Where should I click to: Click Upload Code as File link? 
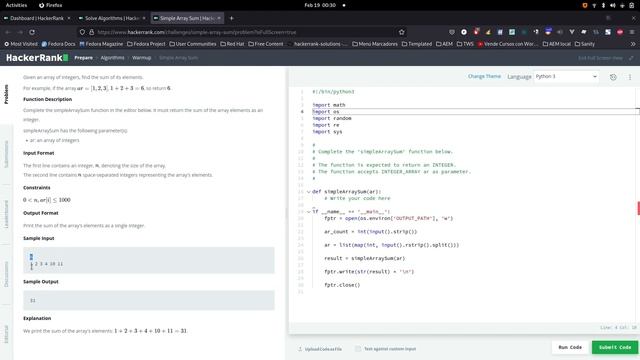323,349
